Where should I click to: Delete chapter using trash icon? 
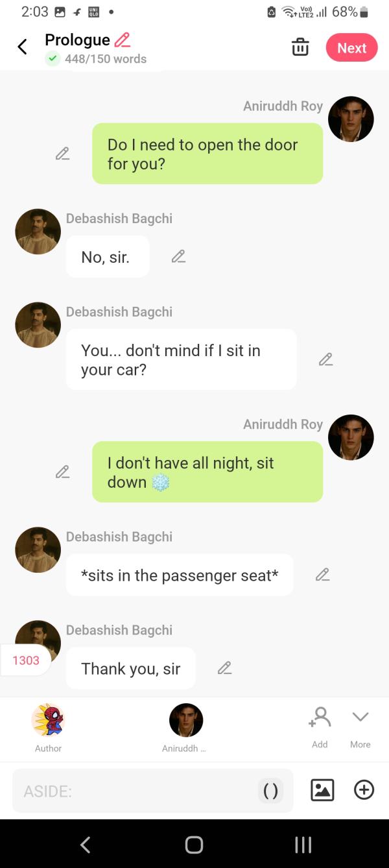[300, 47]
